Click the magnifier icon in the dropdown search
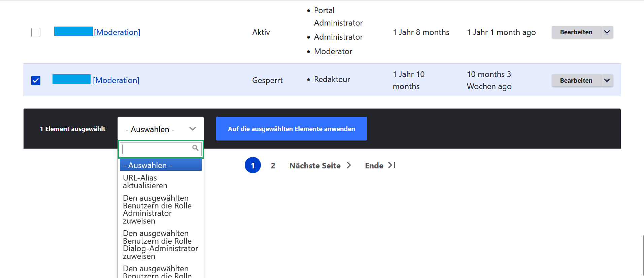The width and height of the screenshot is (644, 278). click(x=195, y=148)
